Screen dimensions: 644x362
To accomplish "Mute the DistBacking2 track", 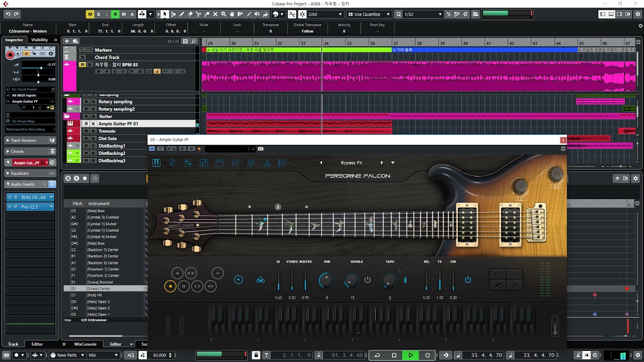I will (86, 153).
